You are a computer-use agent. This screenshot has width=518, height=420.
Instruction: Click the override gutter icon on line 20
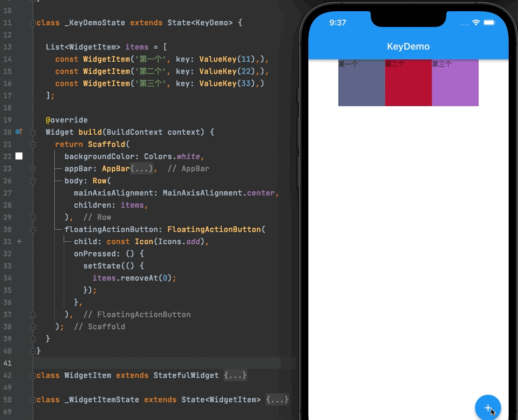tap(19, 132)
